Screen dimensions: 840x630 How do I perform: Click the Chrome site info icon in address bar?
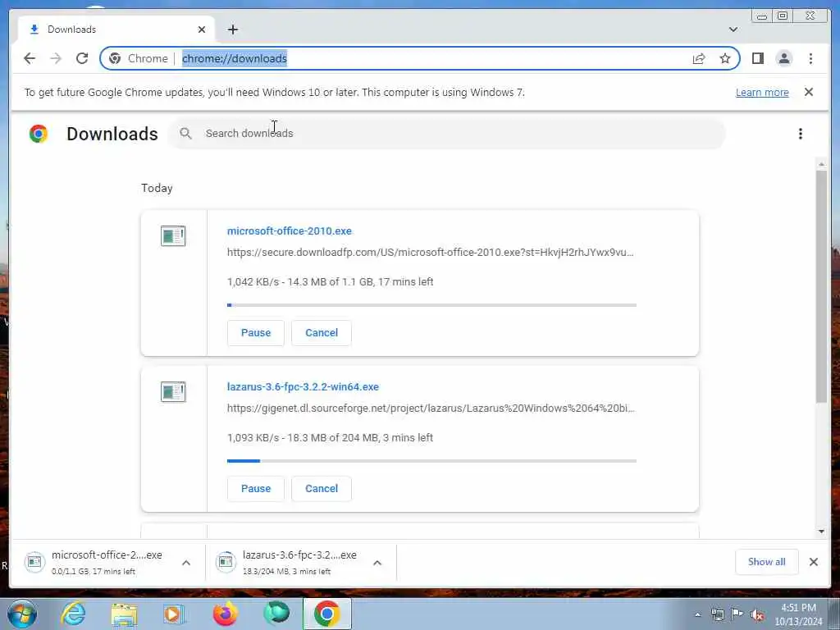pos(115,58)
